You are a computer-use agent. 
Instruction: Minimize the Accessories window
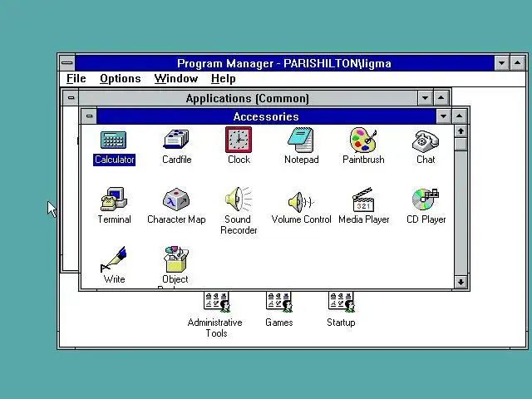point(443,116)
